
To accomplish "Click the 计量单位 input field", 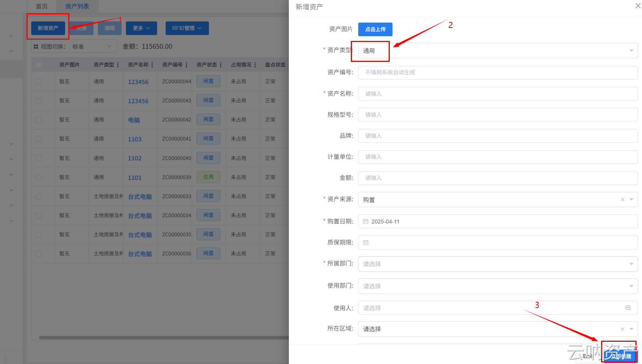I will click(x=498, y=157).
